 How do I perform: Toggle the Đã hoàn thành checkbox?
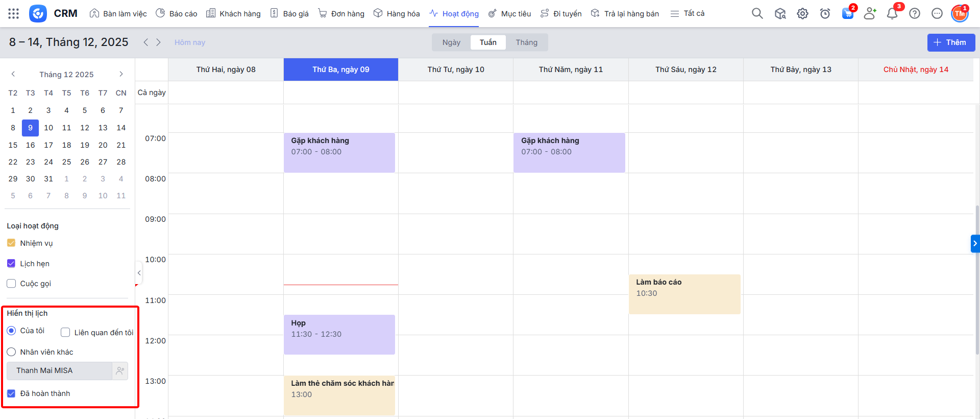coord(11,393)
